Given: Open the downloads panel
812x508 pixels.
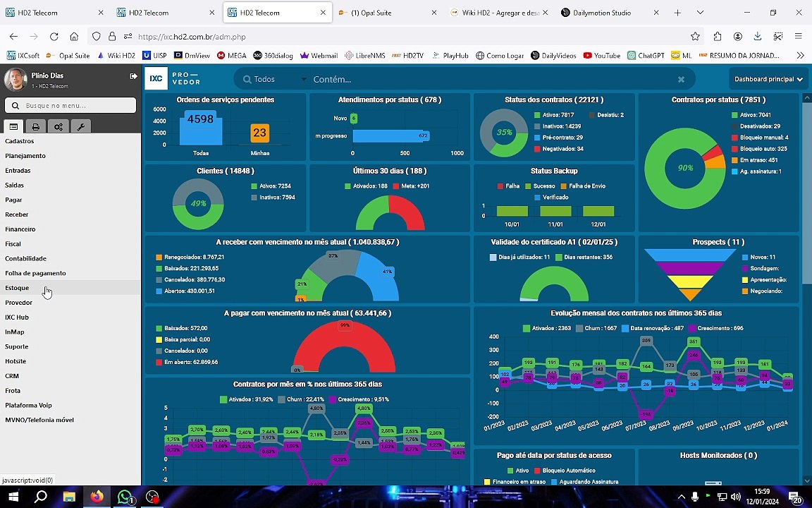Looking at the screenshot, I should (758, 36).
